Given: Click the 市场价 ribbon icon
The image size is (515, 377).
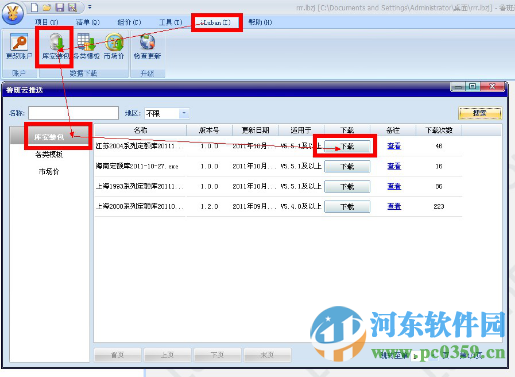Looking at the screenshot, I should 114,46.
